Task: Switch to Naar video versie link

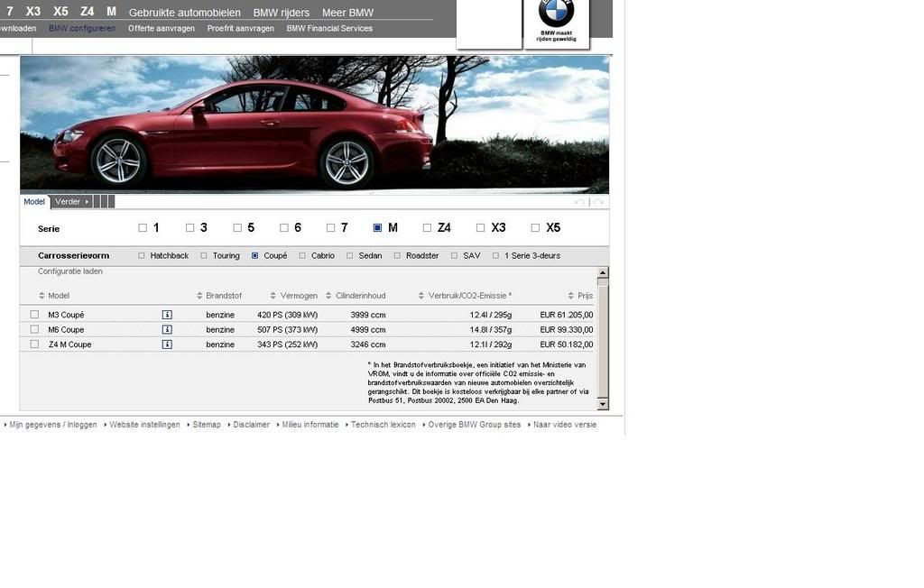Action: (x=565, y=425)
